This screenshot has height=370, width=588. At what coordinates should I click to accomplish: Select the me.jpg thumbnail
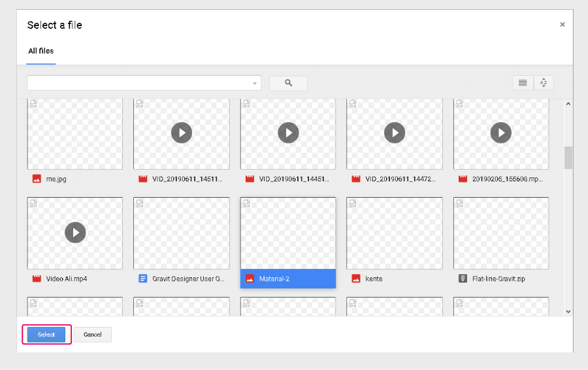pos(75,134)
